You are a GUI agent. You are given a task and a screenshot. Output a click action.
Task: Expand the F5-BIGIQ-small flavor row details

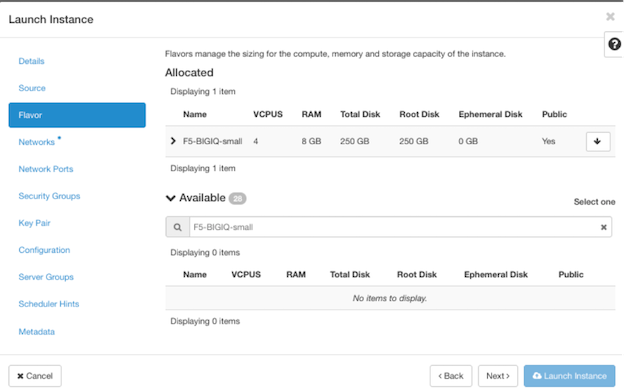(x=173, y=141)
